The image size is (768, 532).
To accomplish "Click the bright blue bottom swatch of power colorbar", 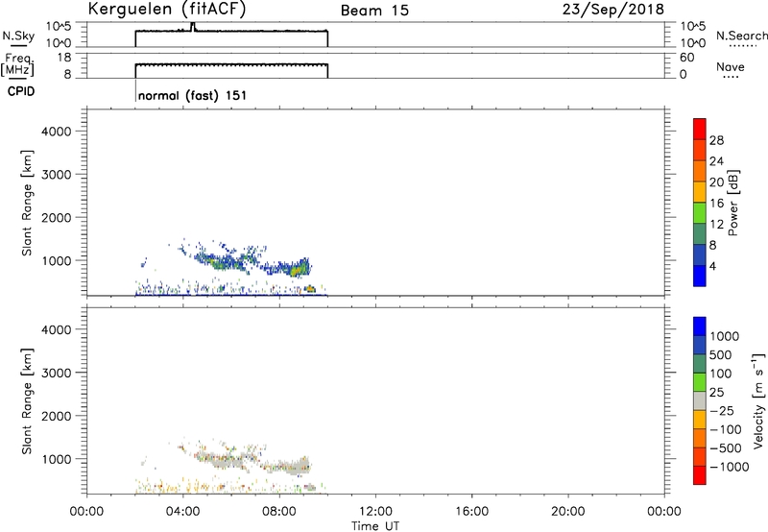I will [700, 276].
